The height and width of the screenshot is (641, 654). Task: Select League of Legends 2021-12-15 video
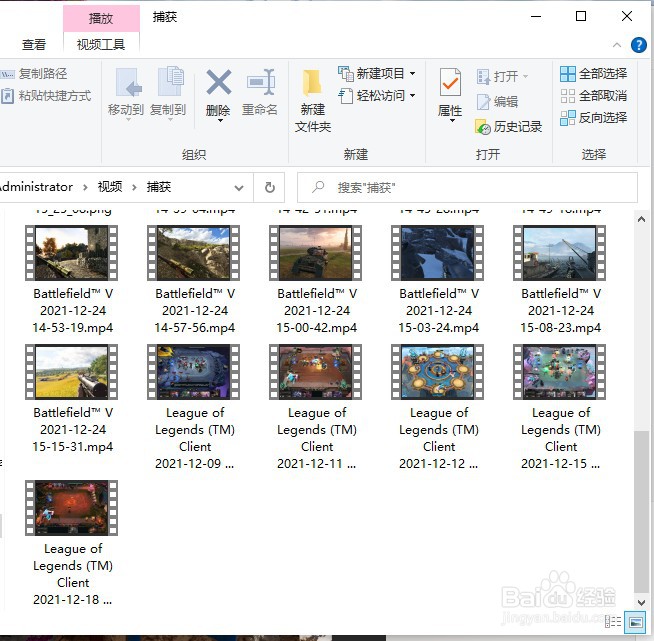click(559, 372)
